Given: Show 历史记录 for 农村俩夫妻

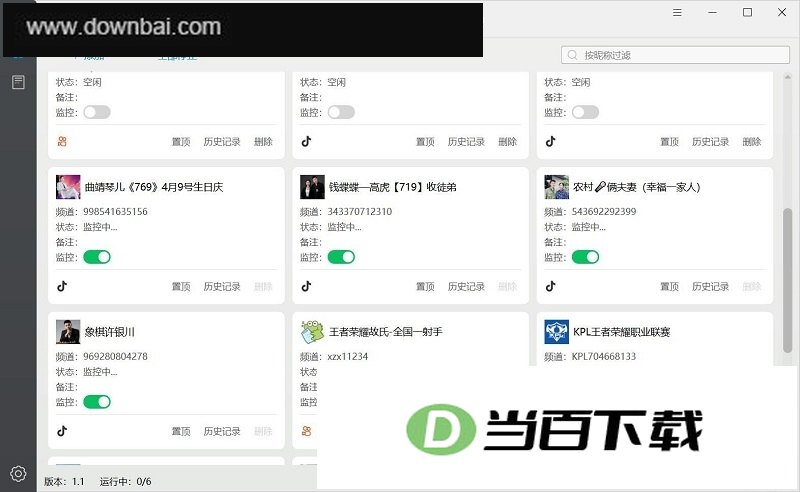Looking at the screenshot, I should click(x=711, y=286).
